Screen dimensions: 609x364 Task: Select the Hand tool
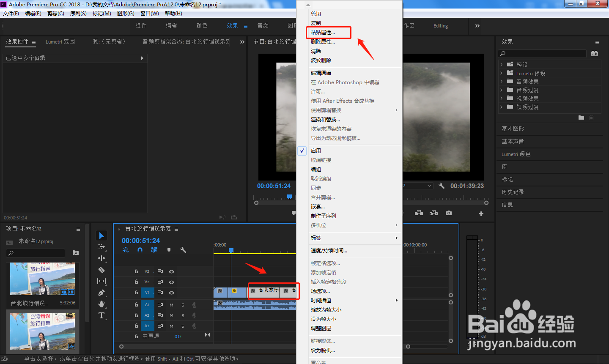(x=101, y=304)
